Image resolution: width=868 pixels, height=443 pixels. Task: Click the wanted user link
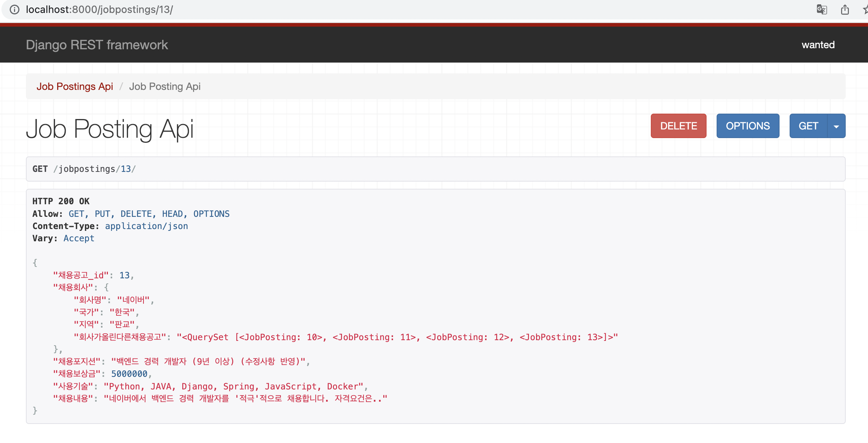818,45
